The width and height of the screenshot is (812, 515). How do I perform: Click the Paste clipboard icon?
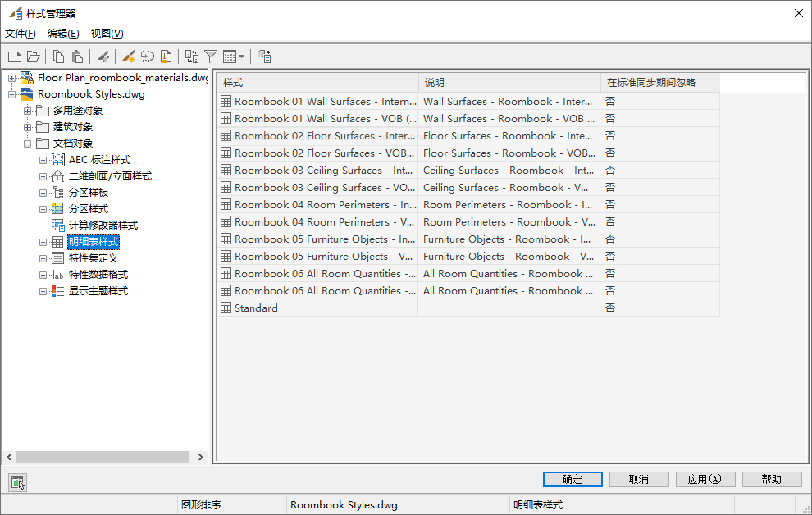click(x=77, y=57)
